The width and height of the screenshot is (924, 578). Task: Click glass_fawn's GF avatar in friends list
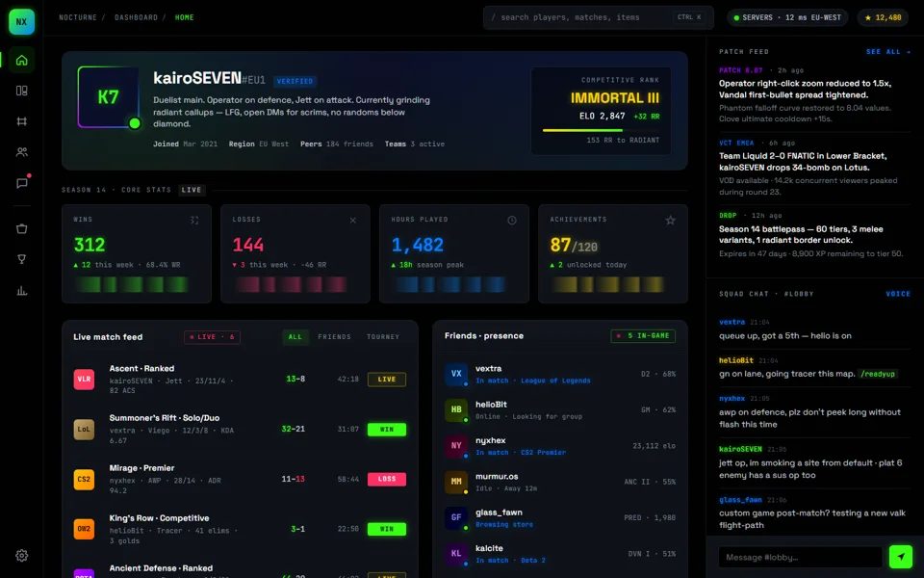[x=456, y=518]
